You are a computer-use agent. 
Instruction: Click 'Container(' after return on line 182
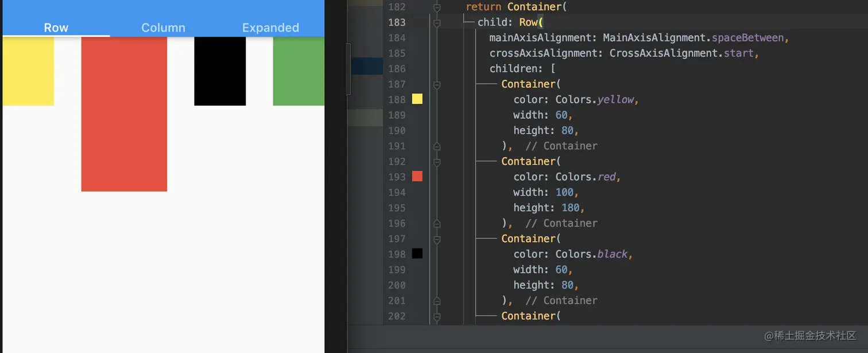click(x=537, y=7)
